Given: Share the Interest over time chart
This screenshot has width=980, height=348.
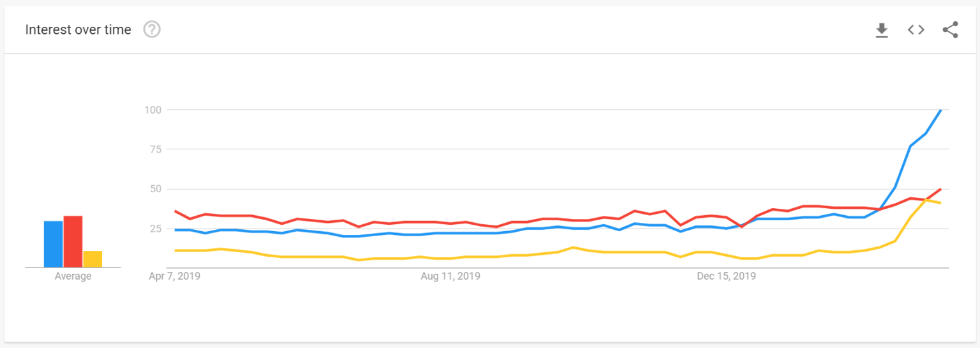Looking at the screenshot, I should (950, 29).
